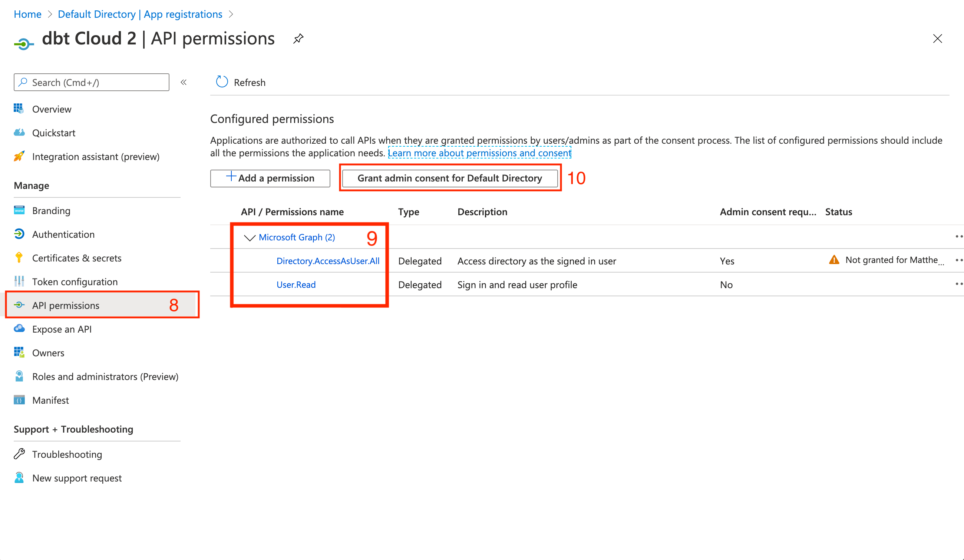Select Manifest in the sidebar
This screenshot has height=560, width=964.
[x=50, y=400]
